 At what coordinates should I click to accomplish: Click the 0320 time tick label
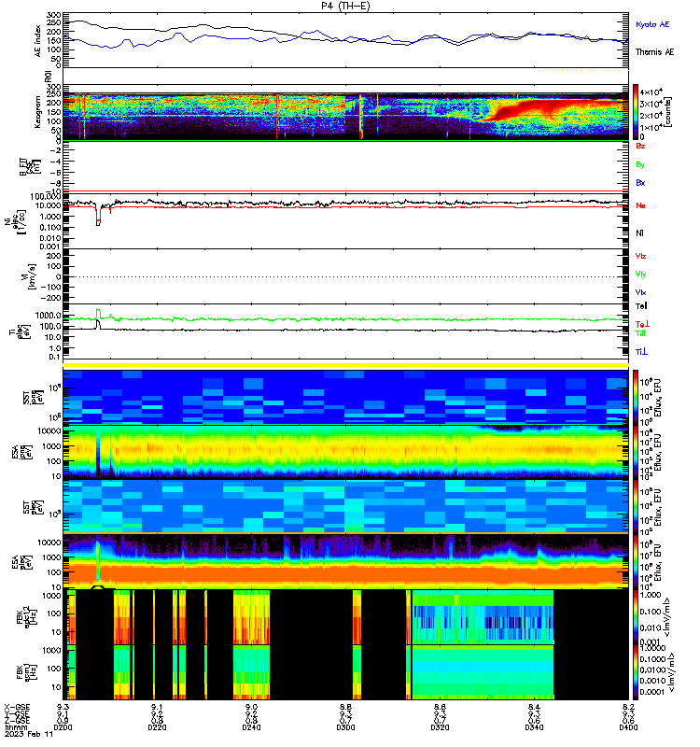click(440, 727)
